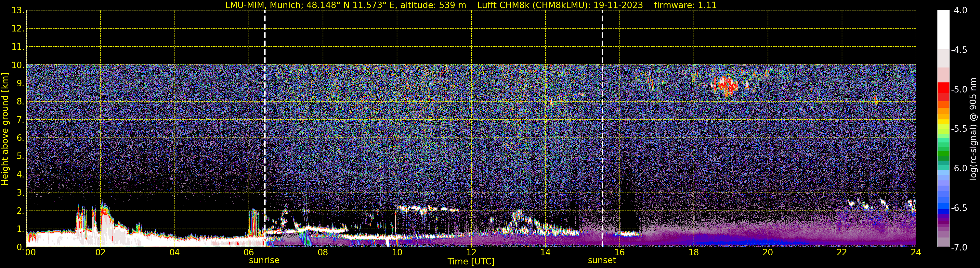This screenshot has height=268, width=980.
Task: Click the time axis tick label "22"
Action: tap(842, 252)
